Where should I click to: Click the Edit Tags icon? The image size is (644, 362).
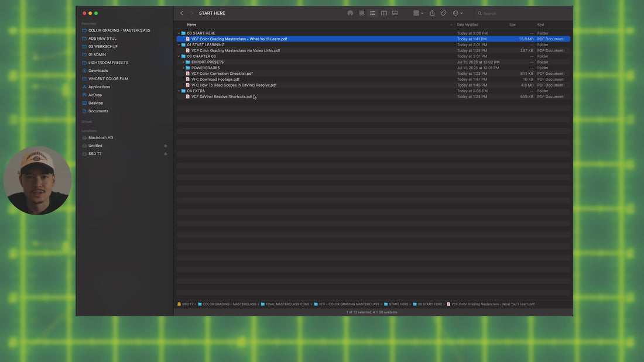[x=444, y=13]
